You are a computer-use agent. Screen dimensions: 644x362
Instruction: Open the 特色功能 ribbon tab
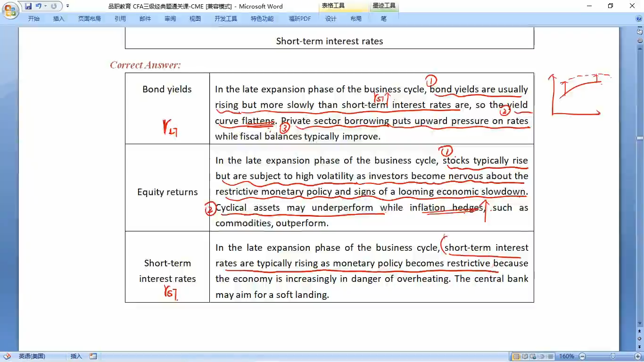coord(262,19)
